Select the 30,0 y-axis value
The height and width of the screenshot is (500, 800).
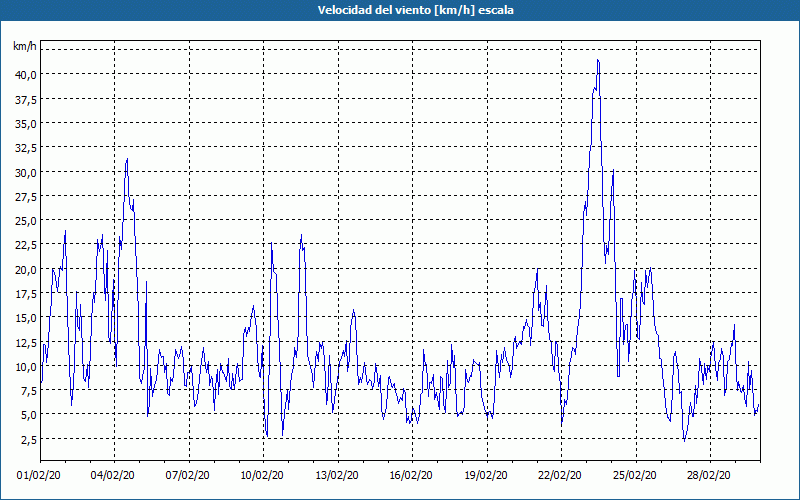click(26, 172)
